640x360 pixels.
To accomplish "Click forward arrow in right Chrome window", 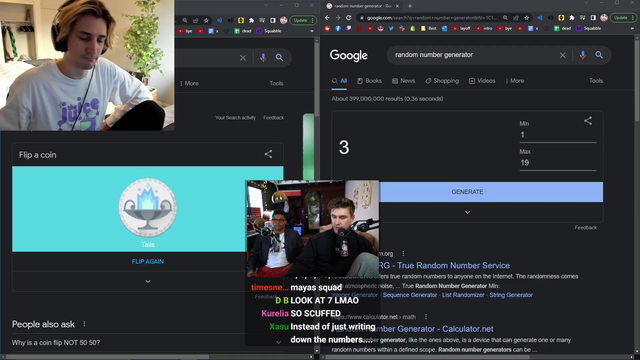I will pos(338,18).
